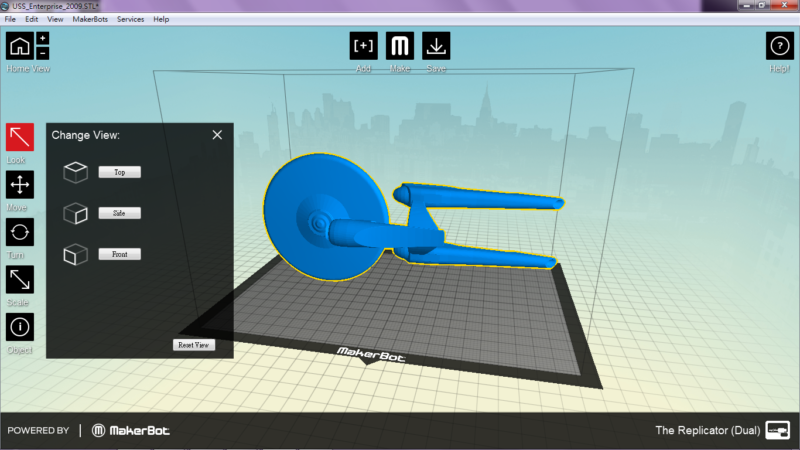
Task: Click The Replicator (Dual) label
Action: click(708, 430)
